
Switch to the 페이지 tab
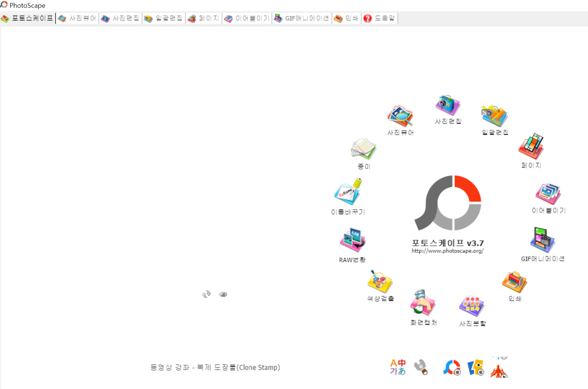click(x=203, y=18)
